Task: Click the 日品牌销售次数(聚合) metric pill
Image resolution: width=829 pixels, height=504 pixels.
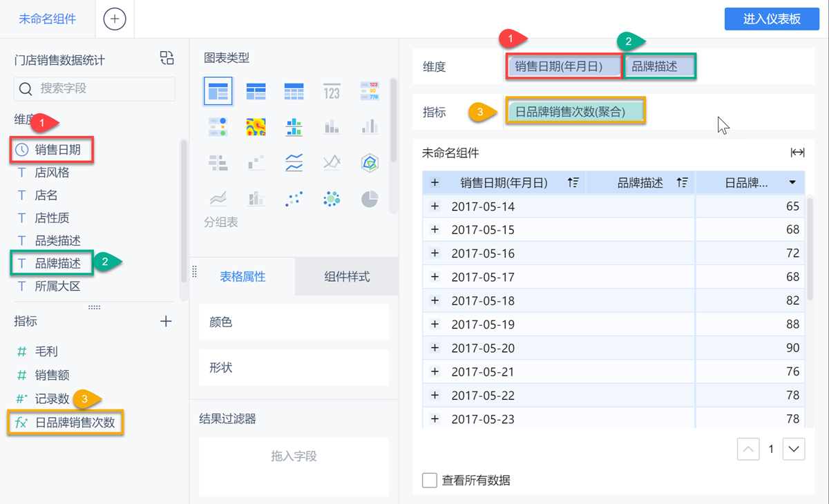Action: 575,111
